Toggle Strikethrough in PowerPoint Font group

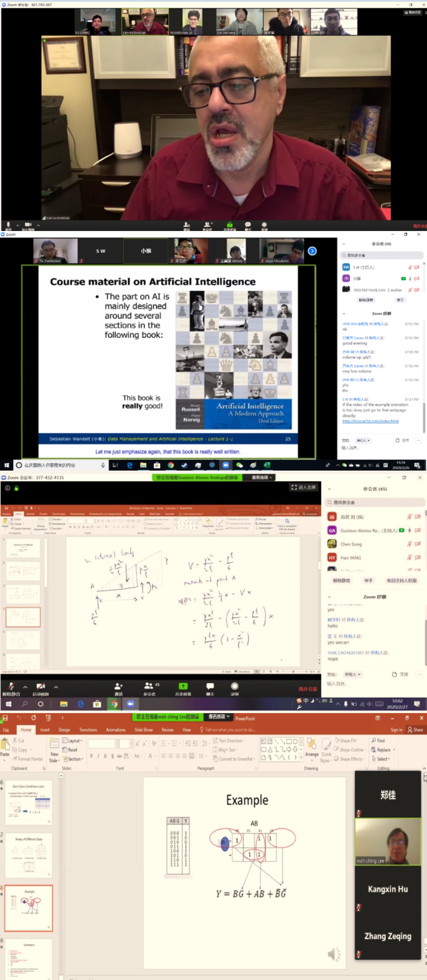click(x=120, y=756)
